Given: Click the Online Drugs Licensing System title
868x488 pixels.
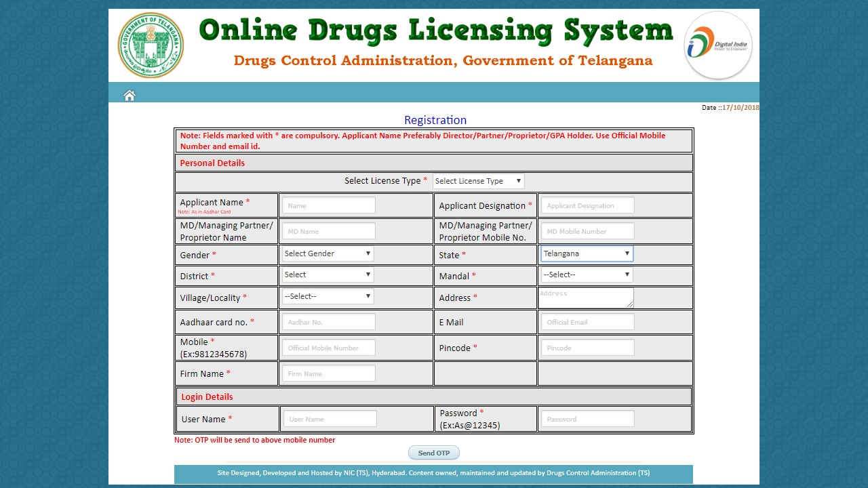Looking at the screenshot, I should [435, 30].
